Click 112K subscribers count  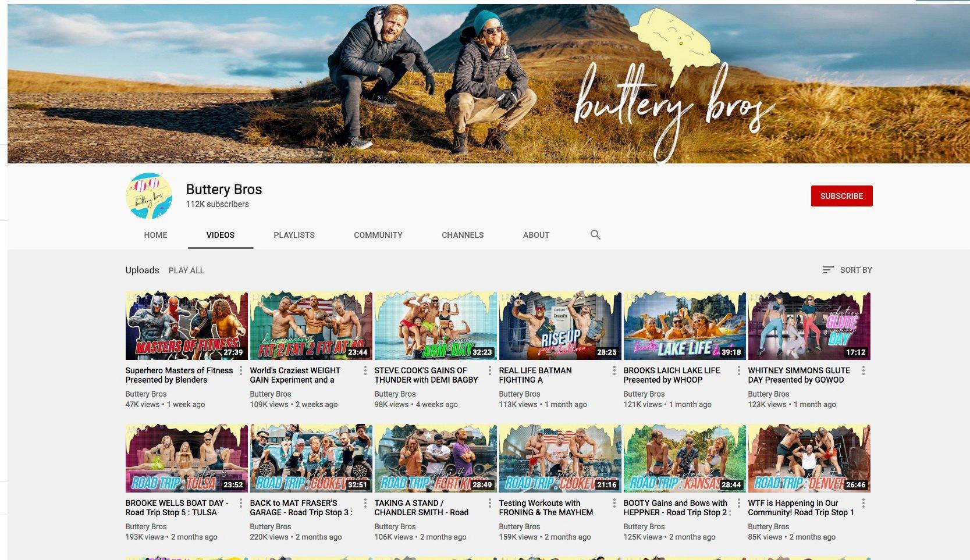click(217, 204)
